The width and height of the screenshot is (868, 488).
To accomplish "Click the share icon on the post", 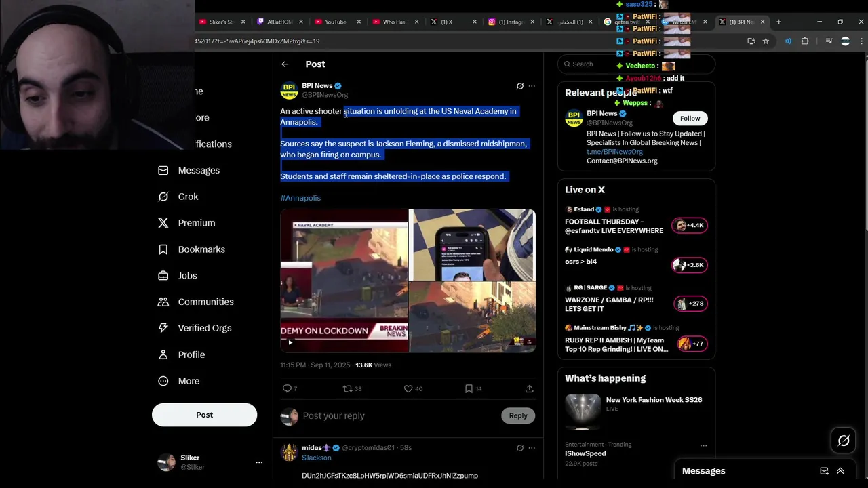I will pyautogui.click(x=529, y=388).
